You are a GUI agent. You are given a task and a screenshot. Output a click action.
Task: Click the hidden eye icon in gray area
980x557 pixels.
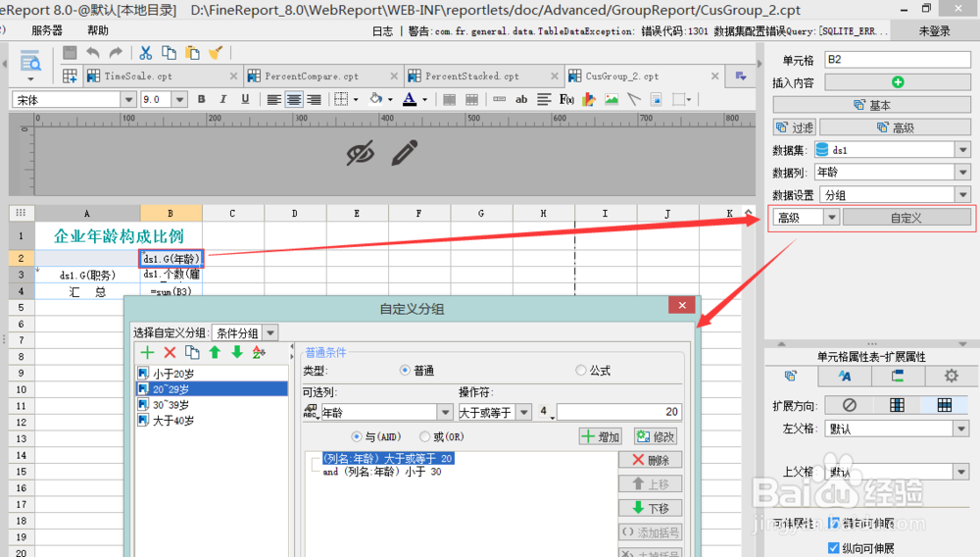[x=361, y=153]
